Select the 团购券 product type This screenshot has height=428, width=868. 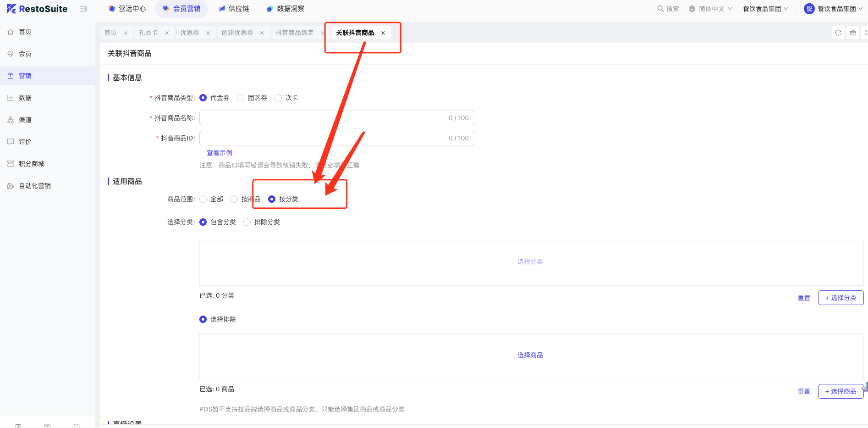241,98
